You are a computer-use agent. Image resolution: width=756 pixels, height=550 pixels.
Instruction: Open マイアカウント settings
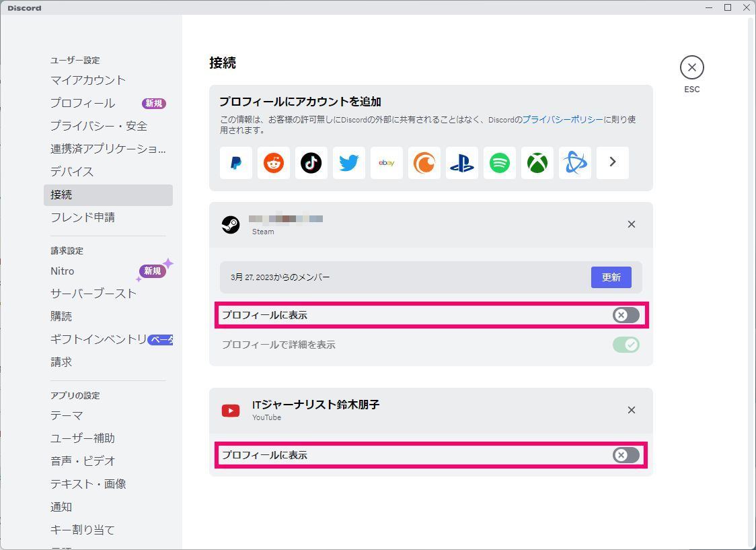coord(108,80)
